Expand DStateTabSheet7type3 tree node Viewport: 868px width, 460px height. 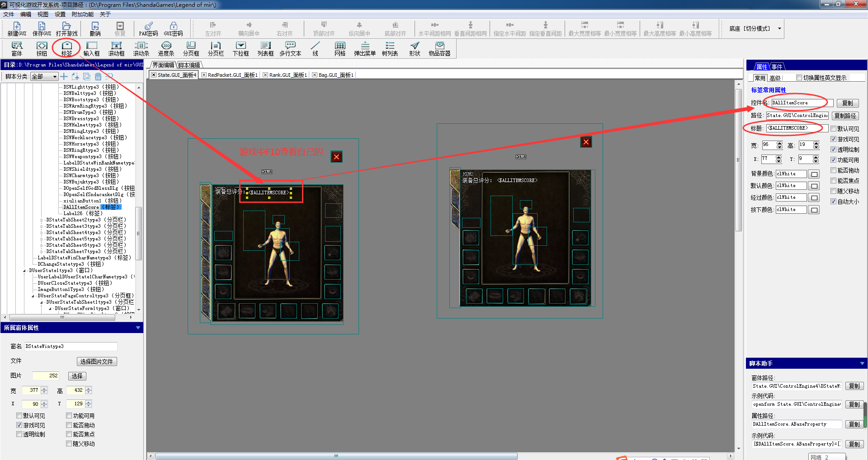point(42,252)
